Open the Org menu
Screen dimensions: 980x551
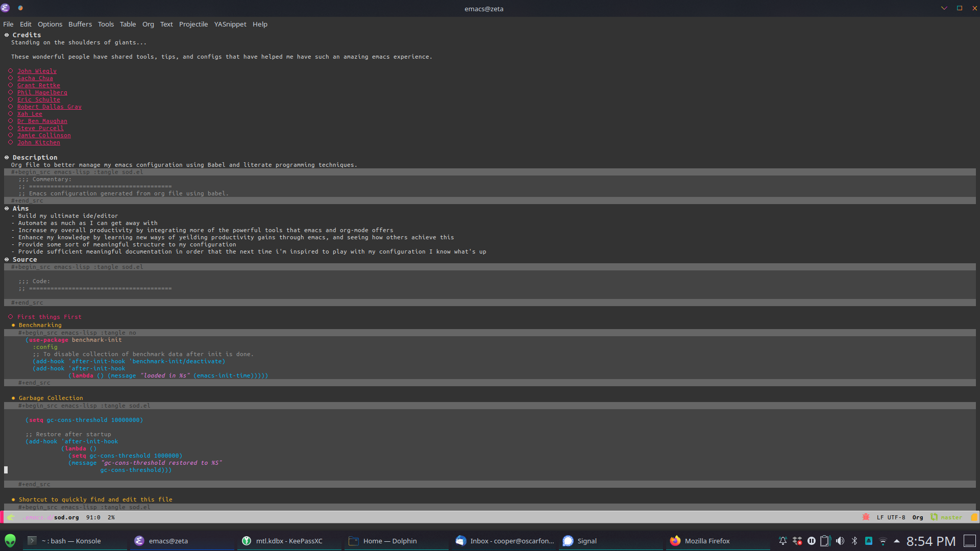pos(148,24)
